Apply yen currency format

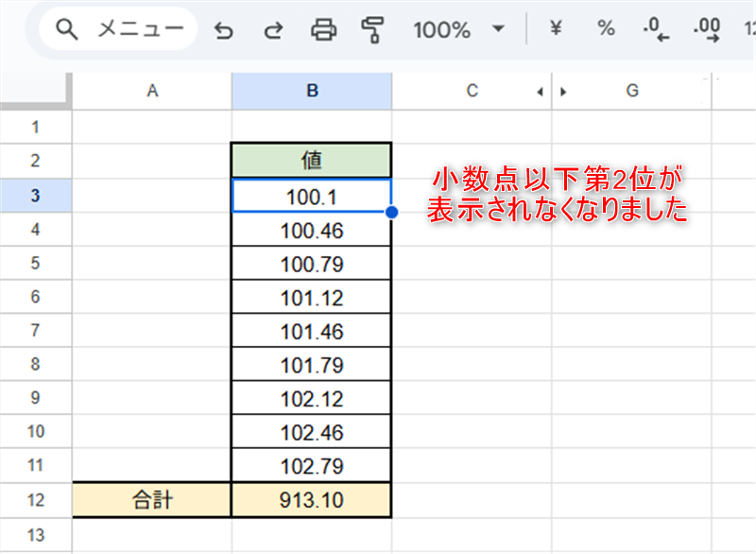(556, 29)
